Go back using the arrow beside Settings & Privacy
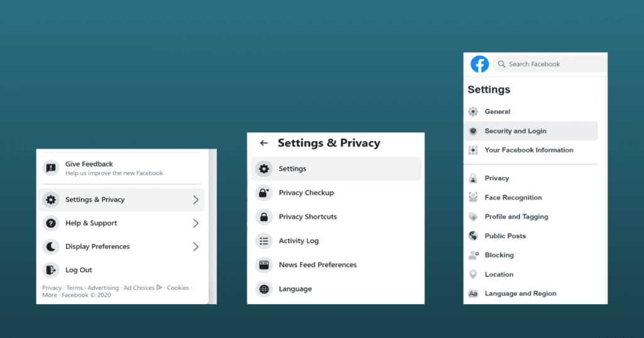The width and height of the screenshot is (644, 338). tap(264, 143)
